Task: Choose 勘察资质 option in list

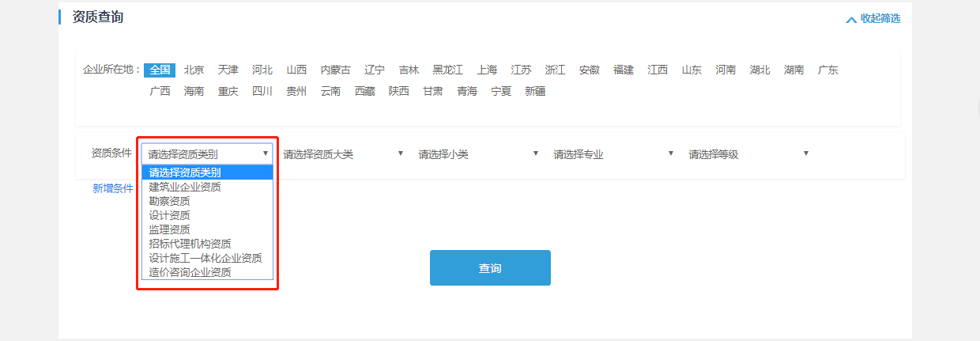Action: 169,201
